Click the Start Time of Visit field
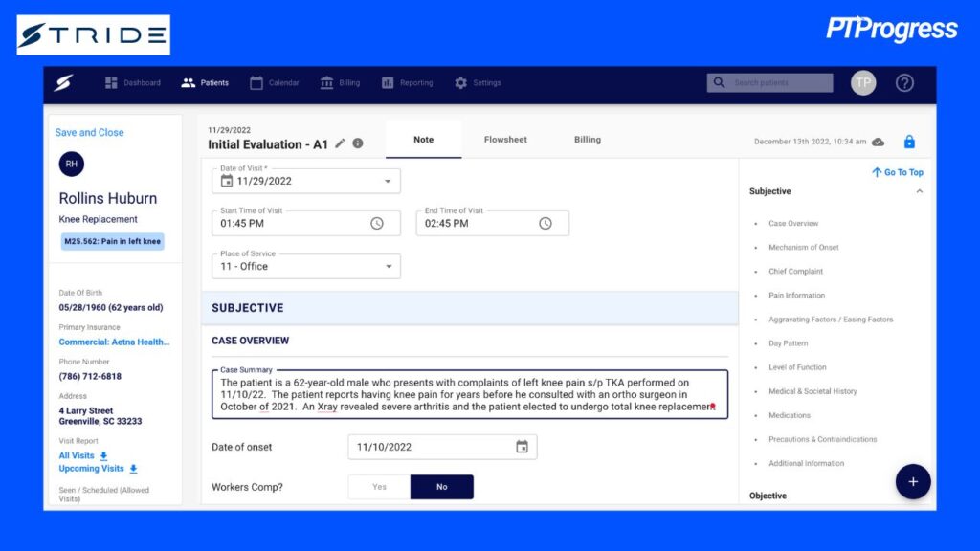The image size is (980, 551). (305, 223)
